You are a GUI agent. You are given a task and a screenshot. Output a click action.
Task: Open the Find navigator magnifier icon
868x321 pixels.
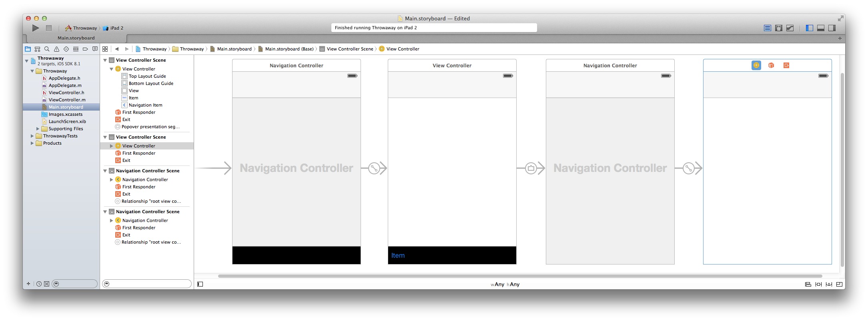[47, 49]
